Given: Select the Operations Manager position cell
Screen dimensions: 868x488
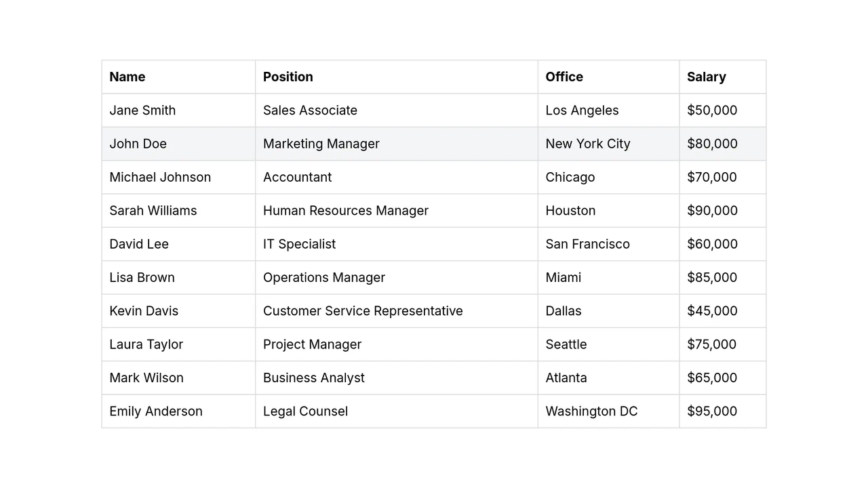Looking at the screenshot, I should pos(397,277).
